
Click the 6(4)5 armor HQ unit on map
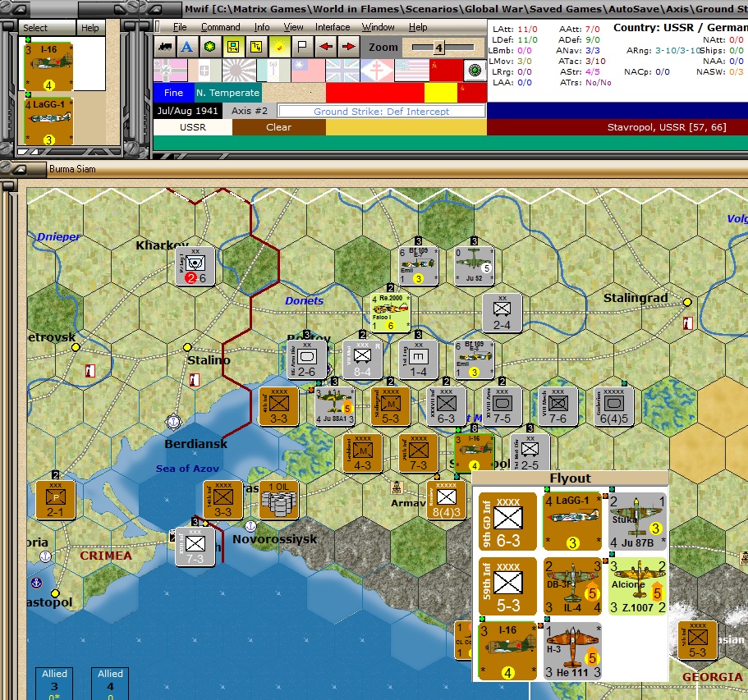[613, 406]
